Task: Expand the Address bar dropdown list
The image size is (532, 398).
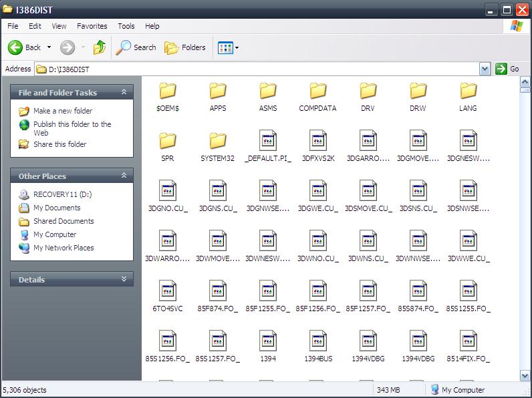Action: pos(485,69)
